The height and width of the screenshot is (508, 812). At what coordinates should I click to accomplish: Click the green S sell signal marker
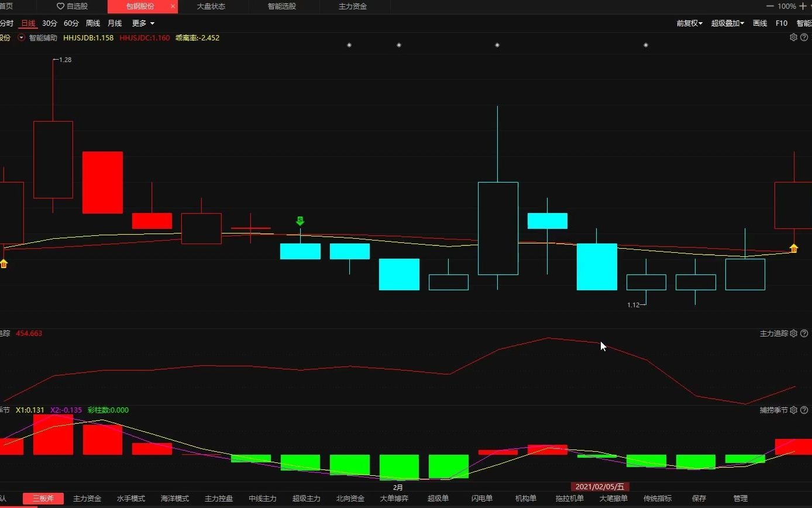coord(300,221)
